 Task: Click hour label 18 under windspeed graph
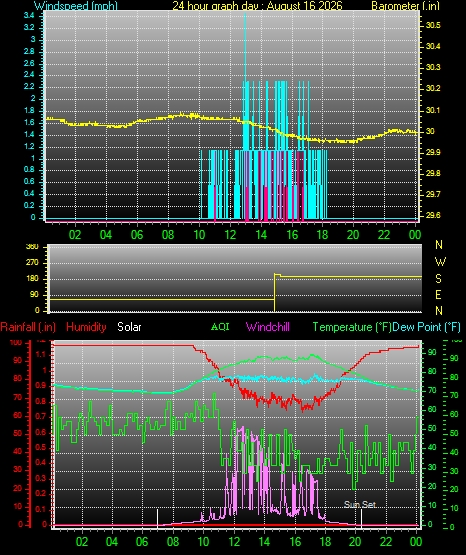click(322, 235)
